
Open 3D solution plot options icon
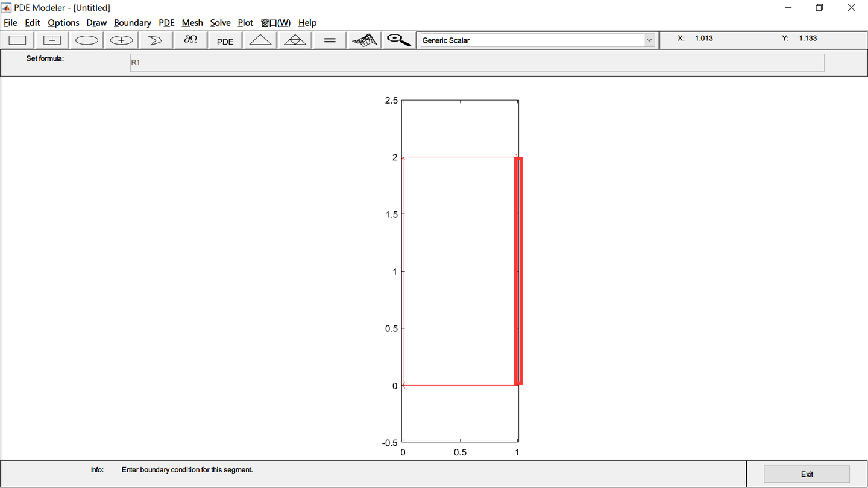click(363, 40)
